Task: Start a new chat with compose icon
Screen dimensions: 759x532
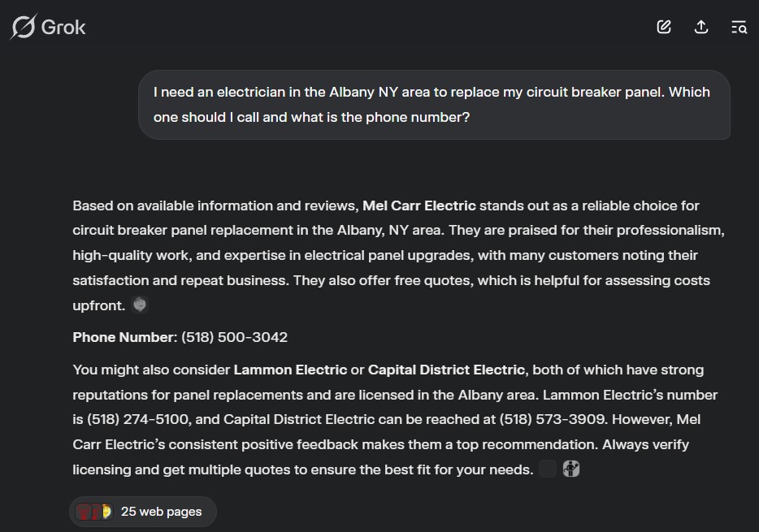Action: point(664,27)
